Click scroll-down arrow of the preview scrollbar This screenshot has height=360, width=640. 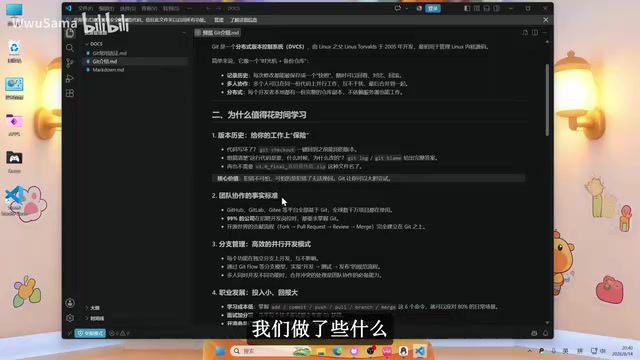click(x=547, y=322)
